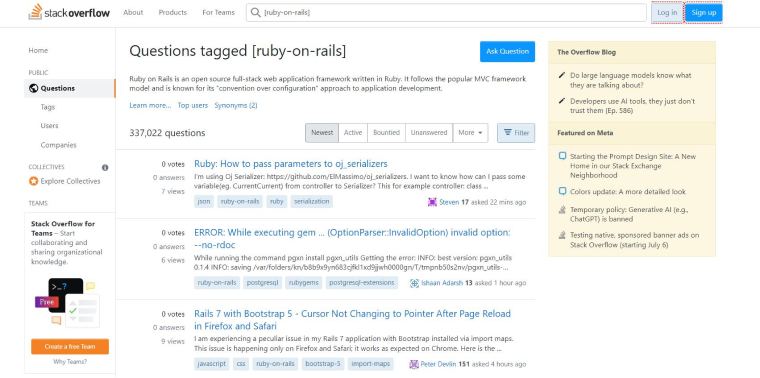
Task: Open the Synonyms (2) link
Action: click(236, 105)
